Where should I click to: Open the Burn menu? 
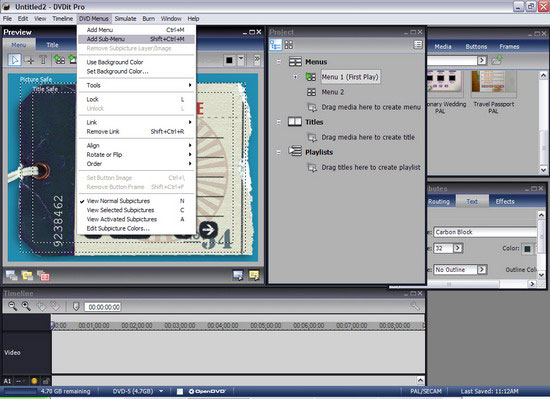(x=148, y=19)
